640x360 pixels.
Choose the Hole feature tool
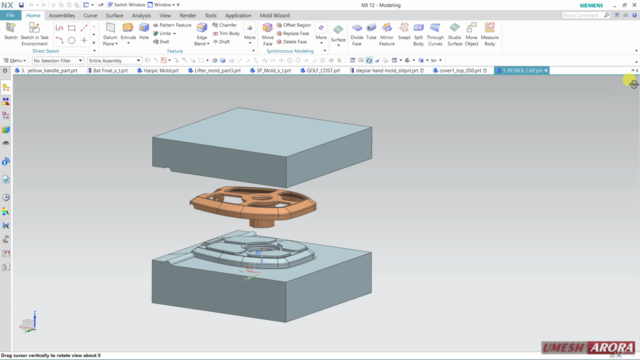[144, 31]
